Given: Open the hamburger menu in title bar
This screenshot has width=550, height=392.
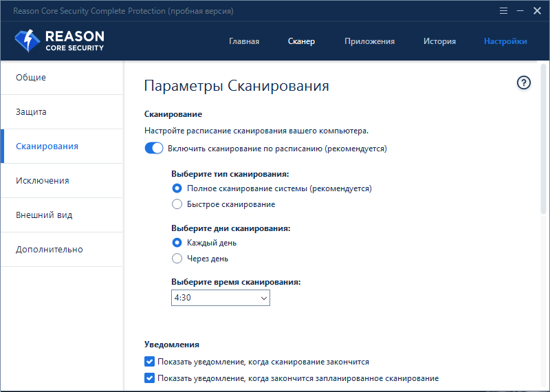Looking at the screenshot, I should 503,11.
